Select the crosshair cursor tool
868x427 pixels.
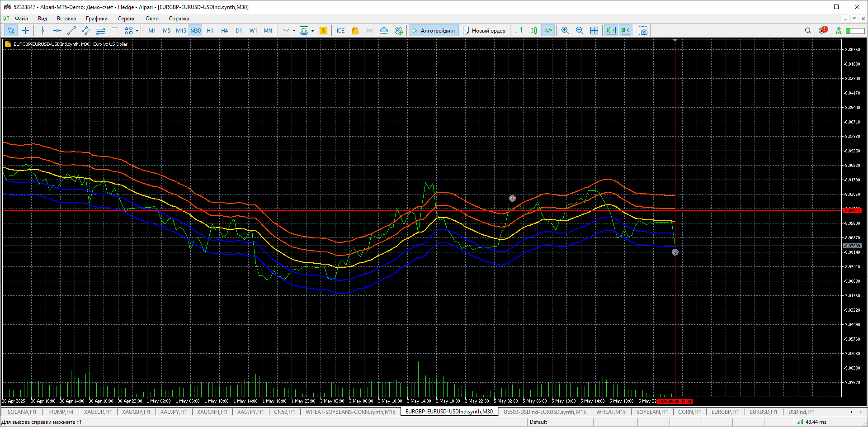(26, 31)
